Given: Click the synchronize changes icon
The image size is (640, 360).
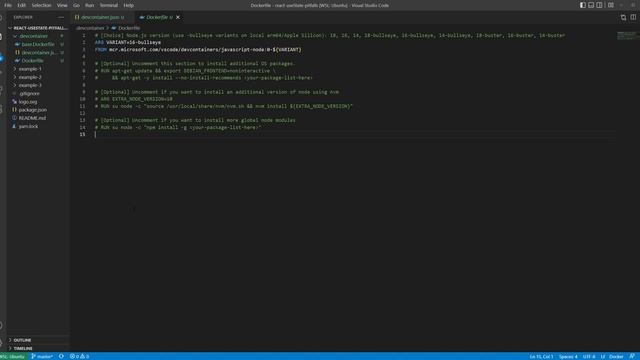Looking at the screenshot, I should click(x=61, y=356).
